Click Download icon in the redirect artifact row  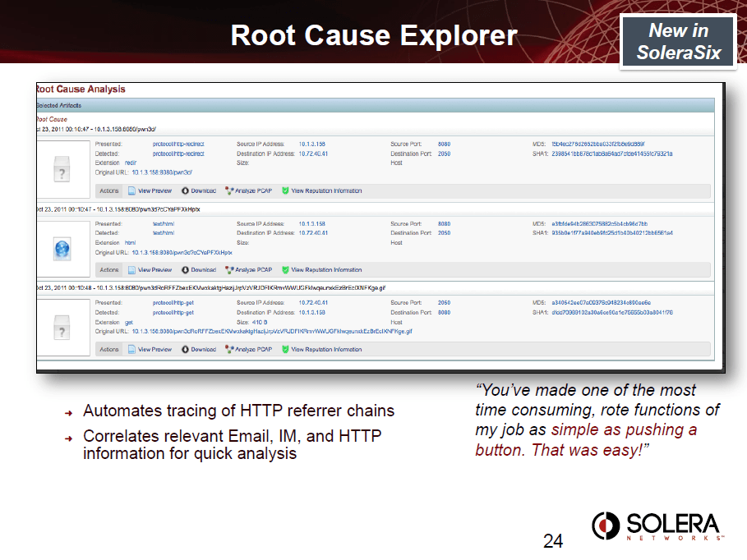pyautogui.click(x=186, y=191)
